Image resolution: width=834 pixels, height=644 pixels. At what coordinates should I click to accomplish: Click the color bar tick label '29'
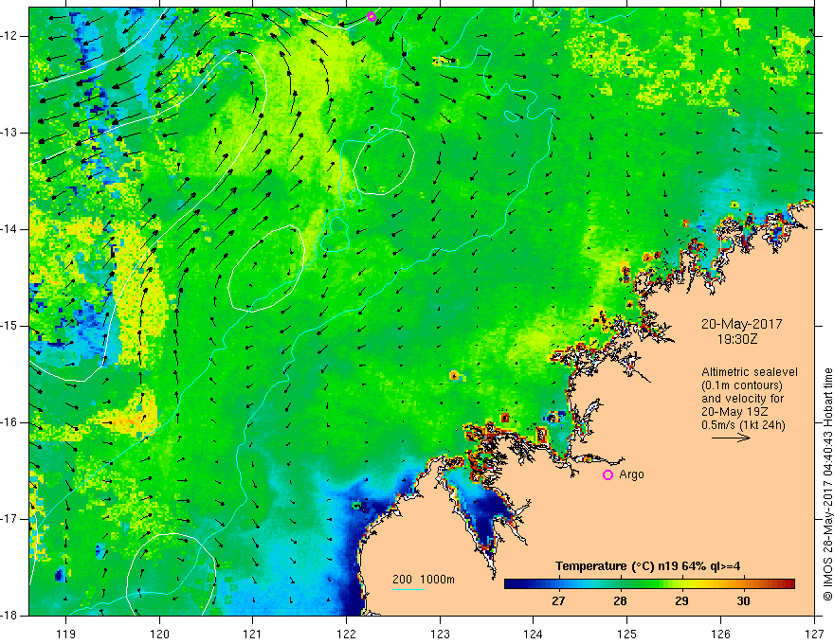click(681, 601)
